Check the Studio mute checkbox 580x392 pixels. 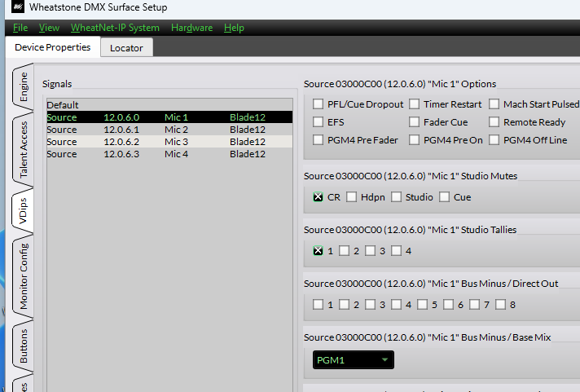[x=396, y=197]
